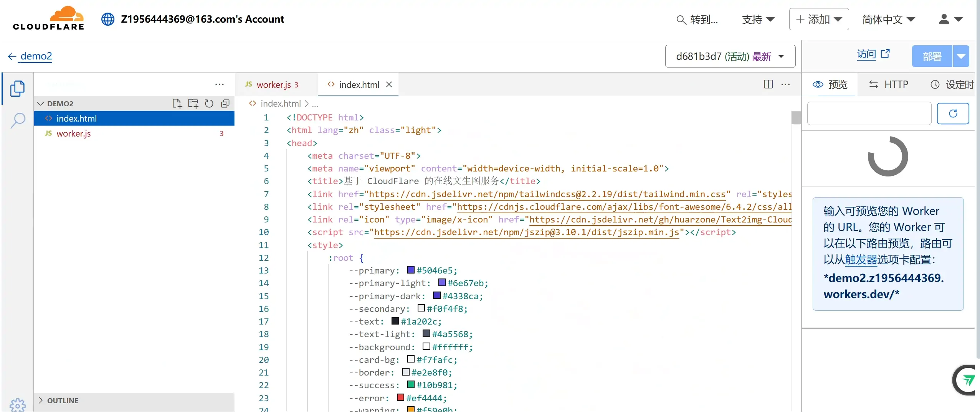Open the Search magnifier in activity bar

pos(18,120)
